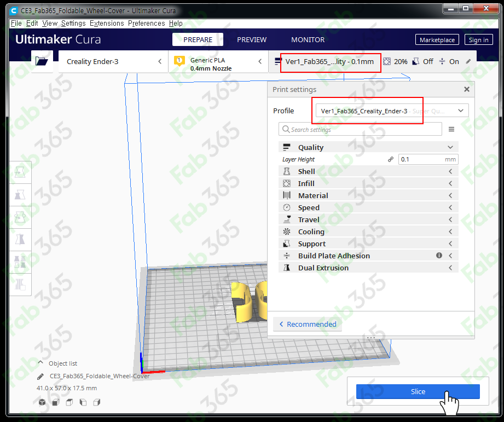The image size is (504, 422).
Task: Open the Extensions menu
Action: coord(107,24)
